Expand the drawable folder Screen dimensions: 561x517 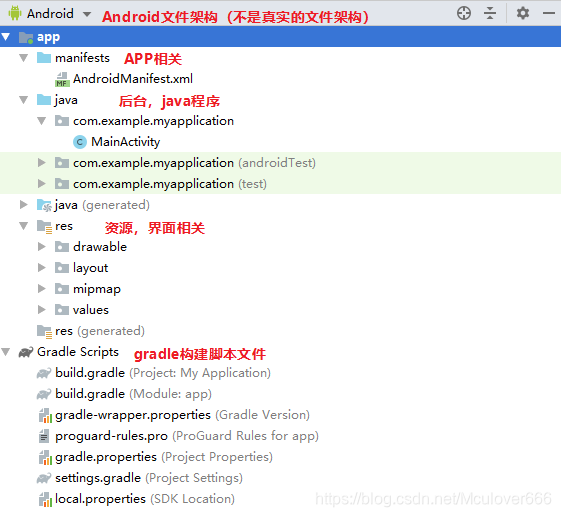click(x=42, y=247)
